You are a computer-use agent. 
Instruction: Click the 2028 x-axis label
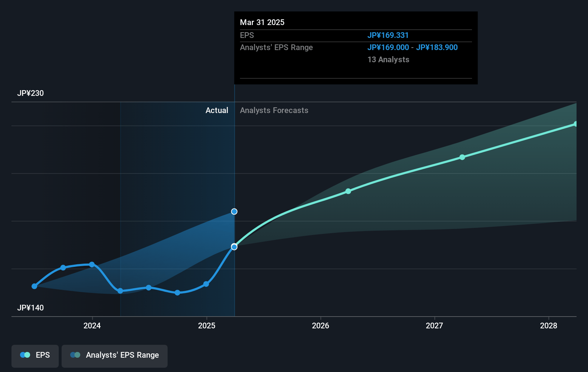click(x=549, y=326)
